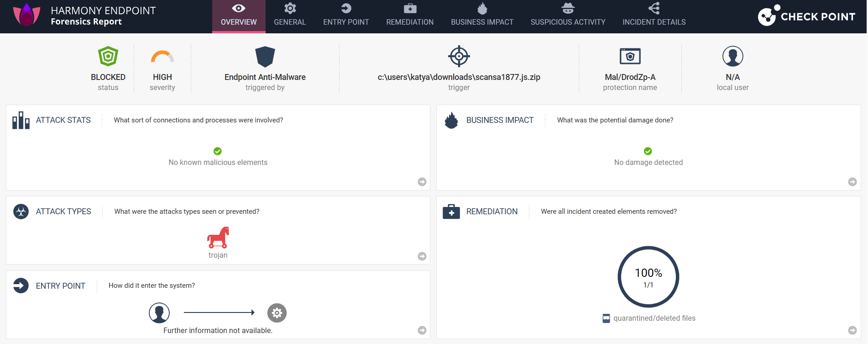Click the protection name window-shield icon

(x=630, y=56)
